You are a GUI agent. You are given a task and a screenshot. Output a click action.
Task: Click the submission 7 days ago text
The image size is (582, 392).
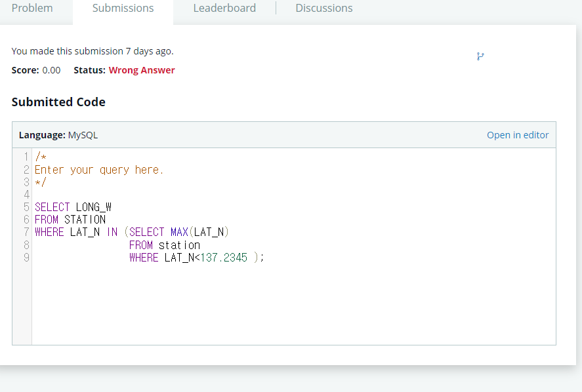pyautogui.click(x=93, y=51)
